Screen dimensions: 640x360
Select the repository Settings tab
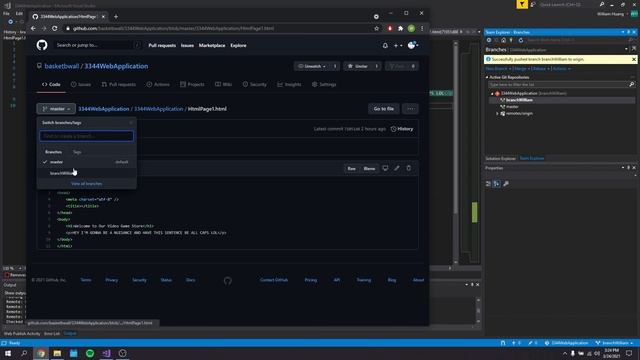click(x=324, y=84)
